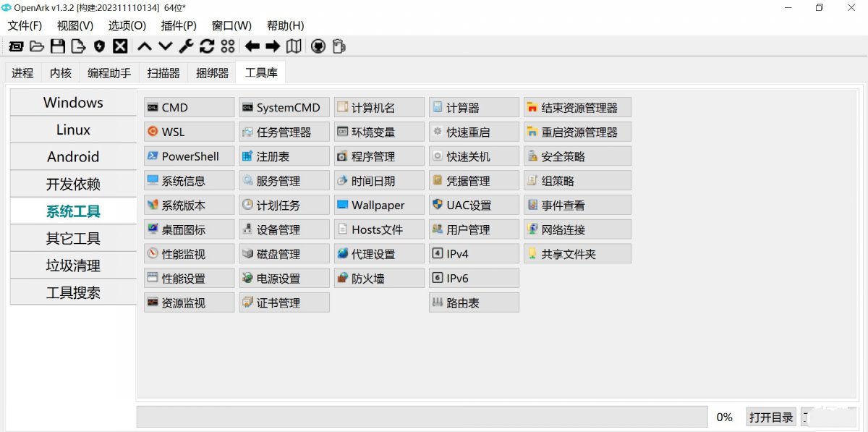868x432 pixels.
Task: Click the refresh arrows toolbar icon
Action: 207,46
